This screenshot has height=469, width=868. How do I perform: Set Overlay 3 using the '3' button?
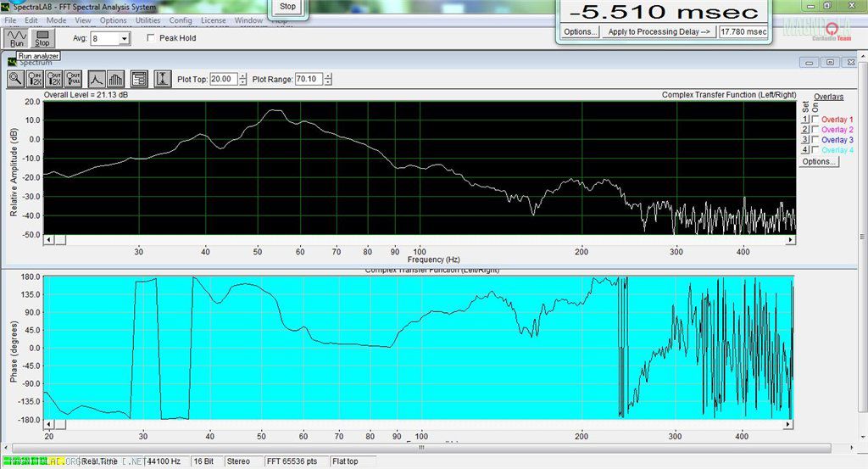[x=805, y=140]
